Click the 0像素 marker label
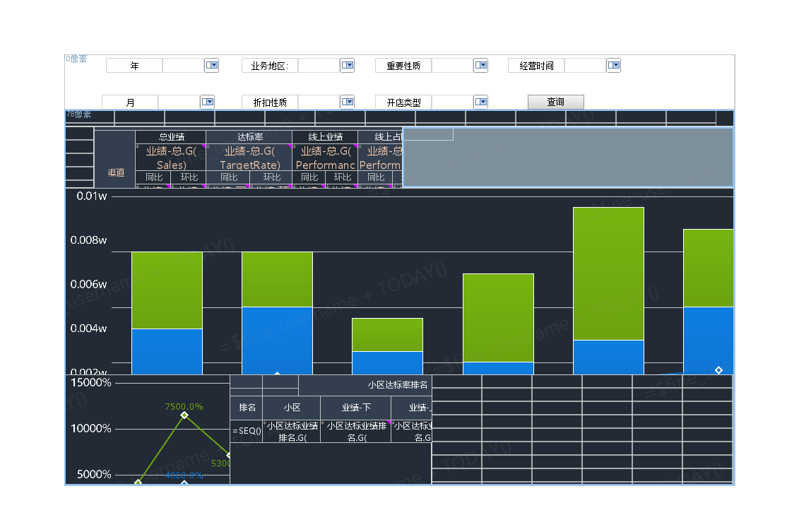Screen dimensions: 799x532 [76, 59]
